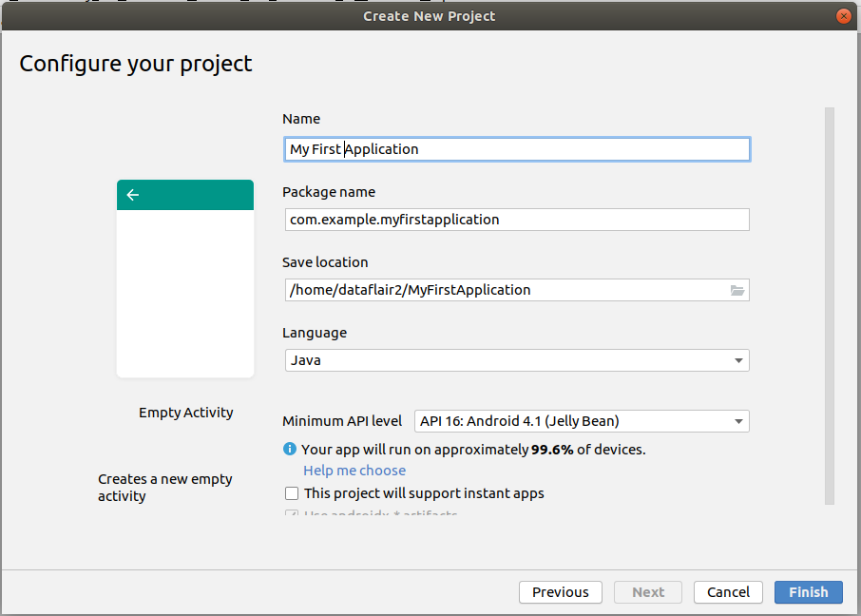Screen dimensions: 861x616
Task: Open the 'Help me choose' link
Action: click(x=354, y=471)
